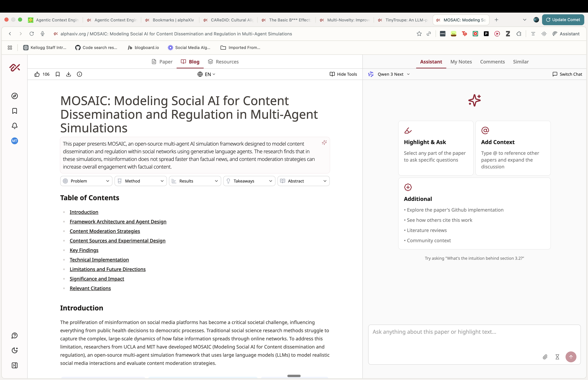Image resolution: width=588 pixels, height=380 pixels.
Task: Click the Switch Chat button
Action: click(567, 74)
